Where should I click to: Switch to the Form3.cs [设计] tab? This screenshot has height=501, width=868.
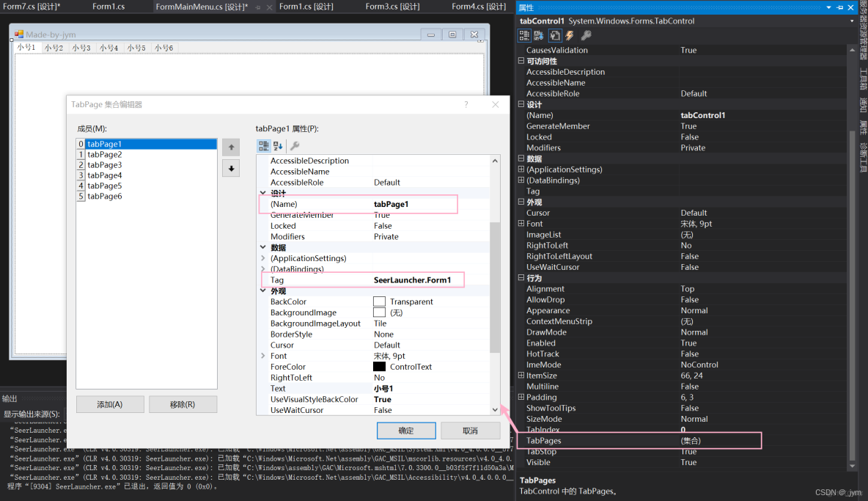392,7
